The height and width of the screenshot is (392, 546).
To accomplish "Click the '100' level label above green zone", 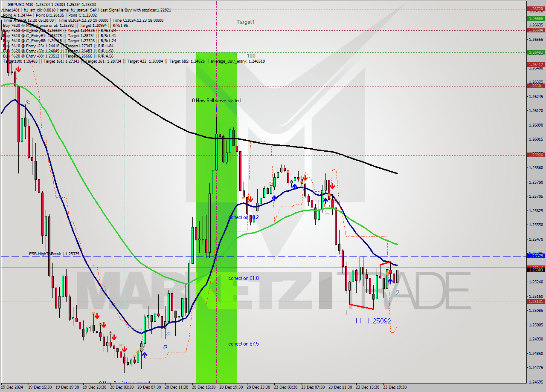I will [251, 56].
